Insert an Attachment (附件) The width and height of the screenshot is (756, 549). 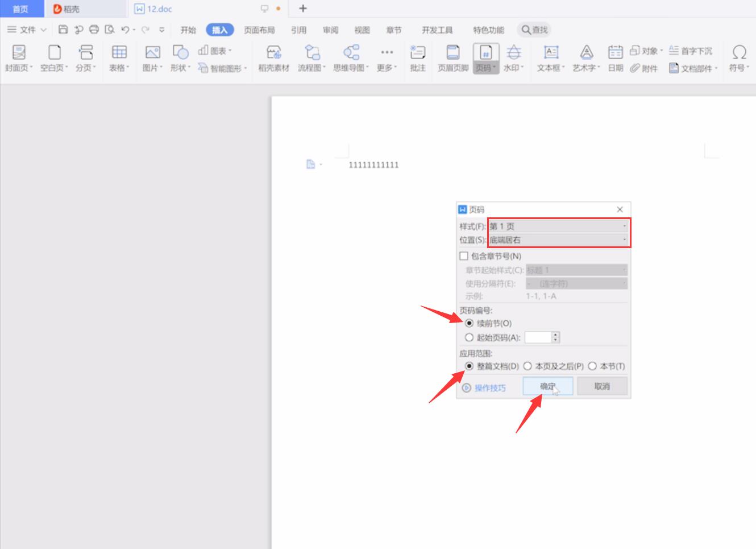click(x=644, y=68)
